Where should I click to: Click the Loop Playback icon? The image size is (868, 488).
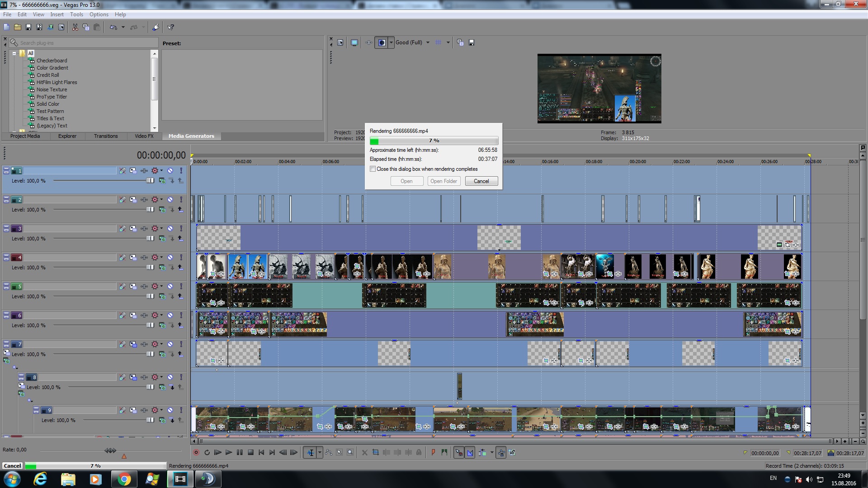click(x=207, y=453)
